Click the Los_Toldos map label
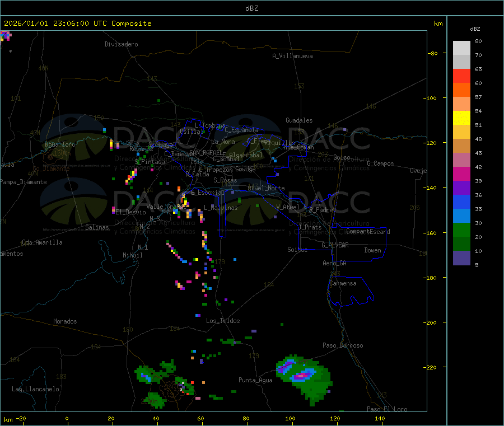Viewport: 504px width, 426px height. (223, 321)
